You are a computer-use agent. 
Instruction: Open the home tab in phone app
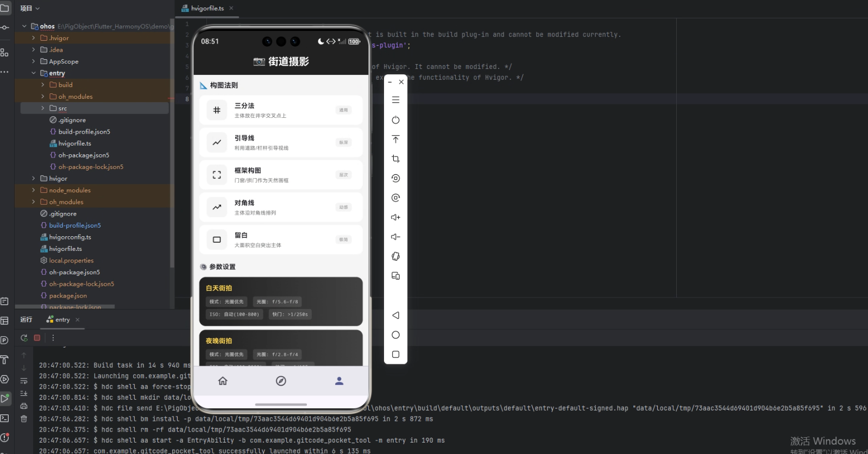[x=223, y=381]
